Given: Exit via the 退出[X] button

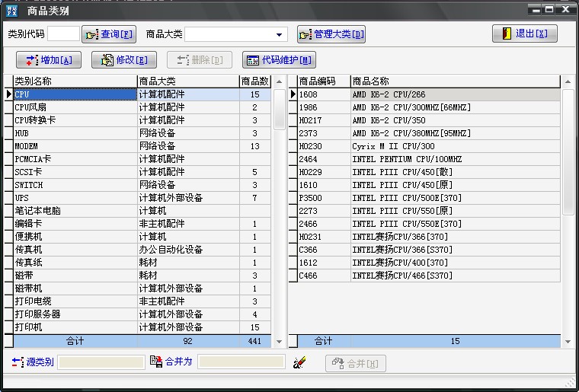Looking at the screenshot, I should (x=525, y=34).
